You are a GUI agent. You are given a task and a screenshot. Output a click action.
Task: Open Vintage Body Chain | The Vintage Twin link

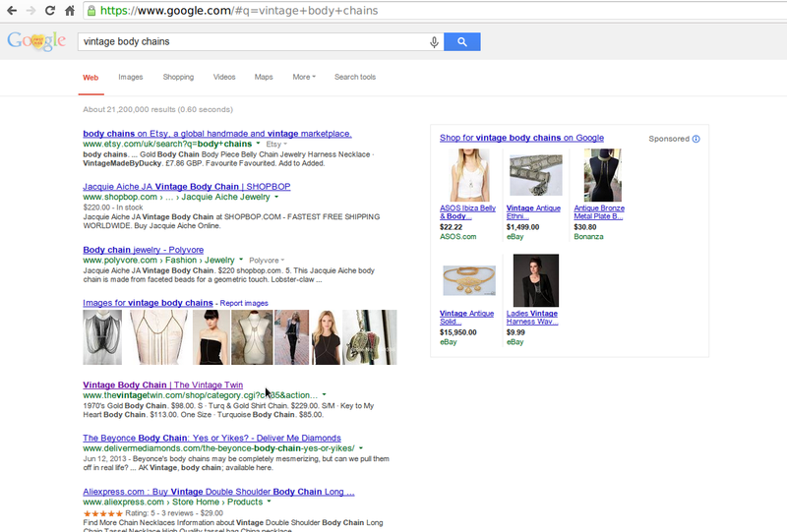point(162,384)
